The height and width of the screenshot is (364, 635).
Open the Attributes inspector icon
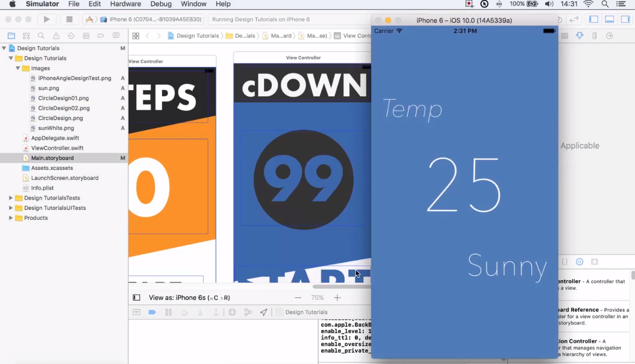tap(580, 36)
